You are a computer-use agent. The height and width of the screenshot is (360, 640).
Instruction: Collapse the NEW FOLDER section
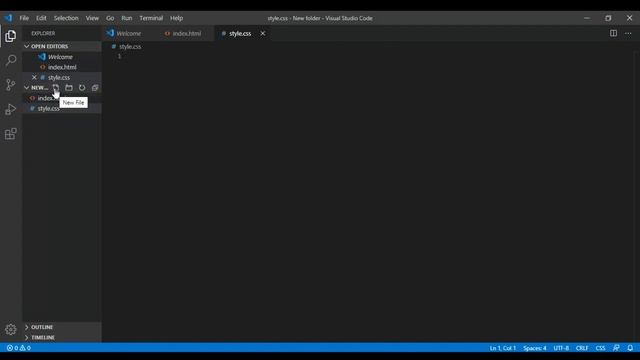point(27,88)
